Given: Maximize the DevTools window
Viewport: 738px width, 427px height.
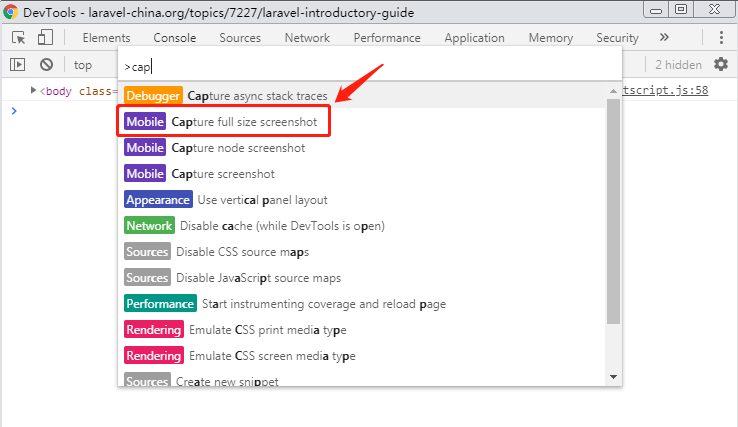Looking at the screenshot, I should (681, 9).
